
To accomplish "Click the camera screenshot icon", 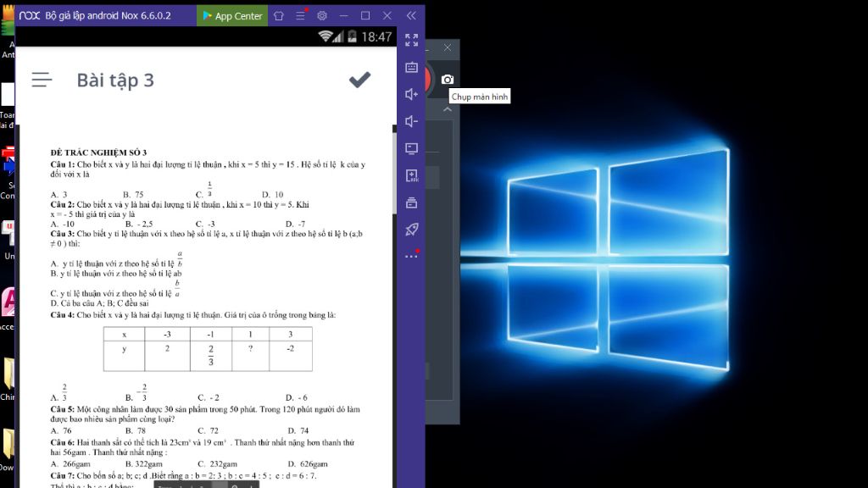I will [x=448, y=80].
